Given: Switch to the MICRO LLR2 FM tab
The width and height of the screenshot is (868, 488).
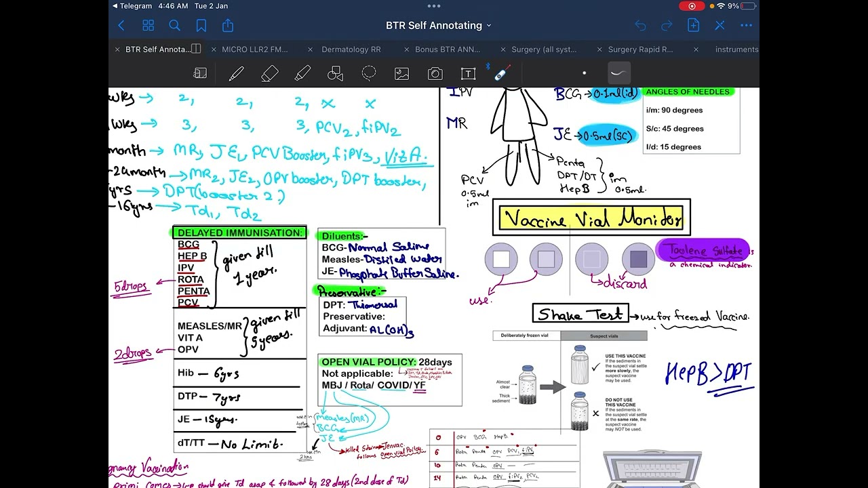Looking at the screenshot, I should pyautogui.click(x=254, y=49).
